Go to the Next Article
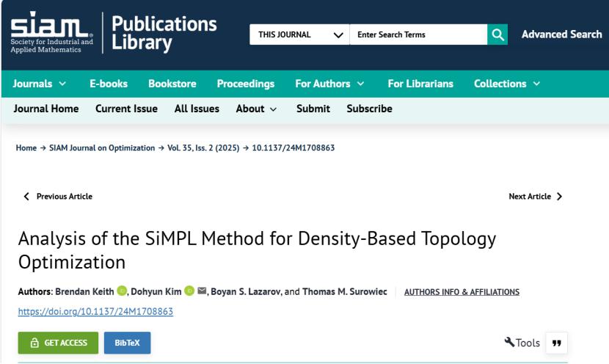Viewport: 609px width, 364px height. [x=536, y=197]
